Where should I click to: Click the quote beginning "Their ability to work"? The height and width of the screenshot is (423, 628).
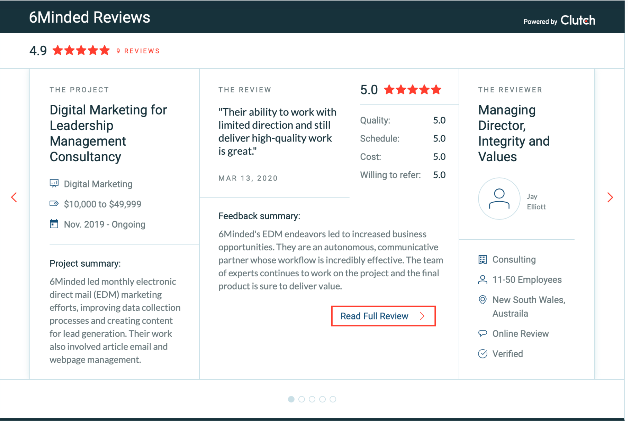pyautogui.click(x=277, y=132)
